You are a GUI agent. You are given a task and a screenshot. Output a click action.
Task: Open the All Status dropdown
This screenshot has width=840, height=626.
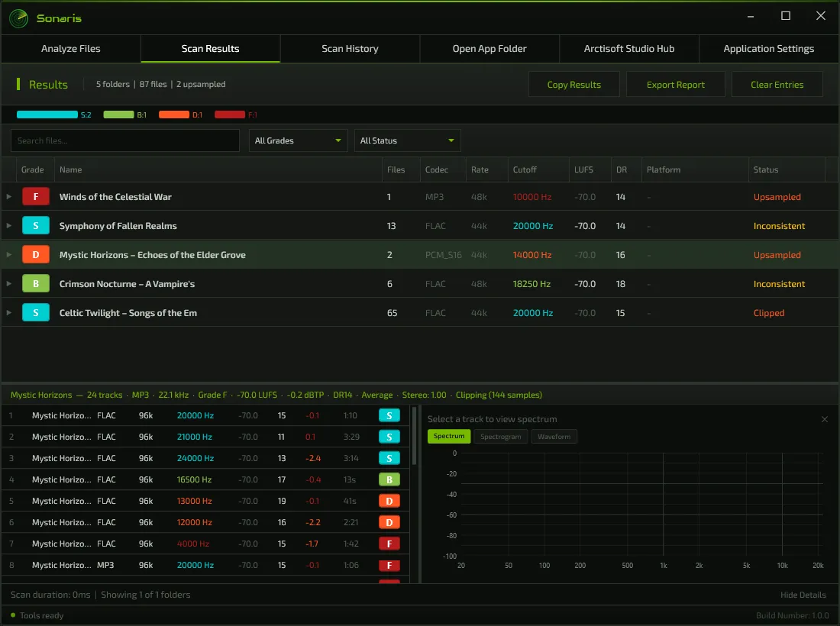point(407,140)
